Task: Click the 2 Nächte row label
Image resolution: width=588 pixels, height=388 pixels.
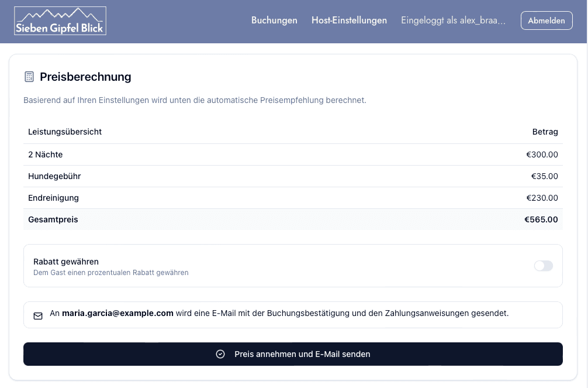Action: (x=46, y=154)
